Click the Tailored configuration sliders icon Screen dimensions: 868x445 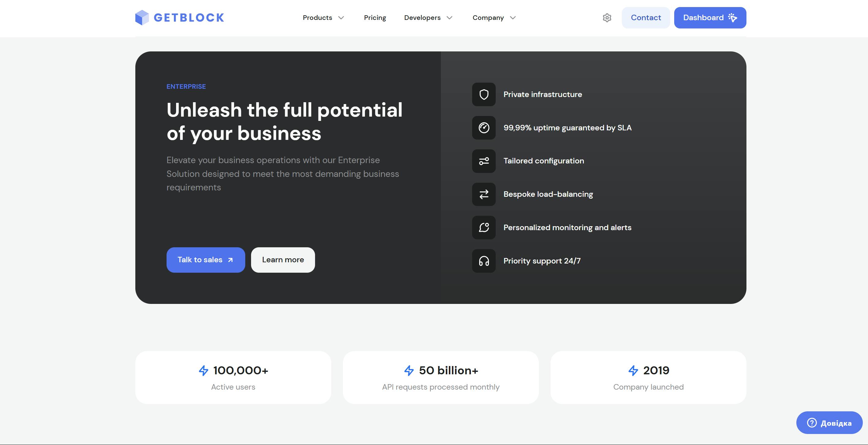483,161
